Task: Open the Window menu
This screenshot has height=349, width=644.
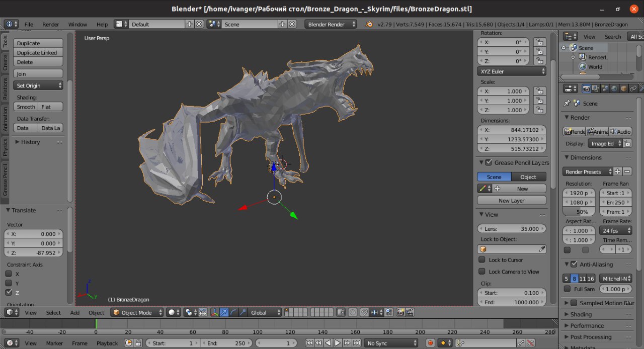Action: pyautogui.click(x=77, y=24)
